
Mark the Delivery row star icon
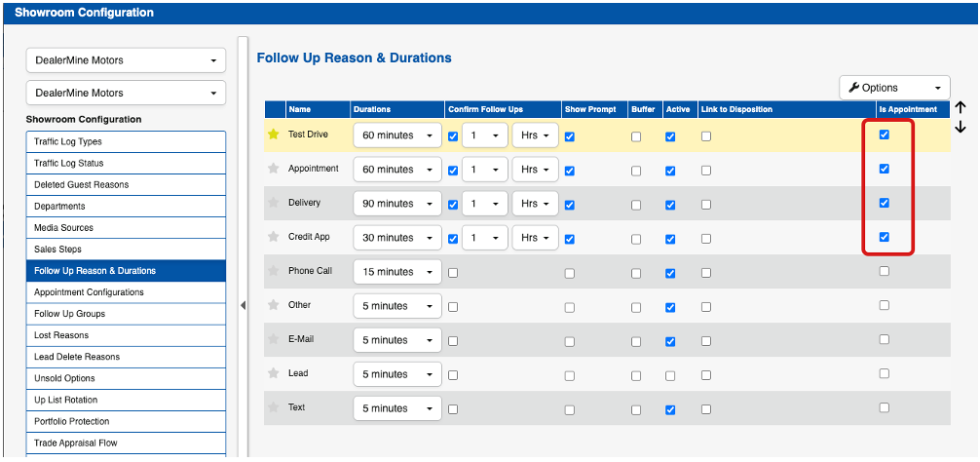tap(274, 203)
